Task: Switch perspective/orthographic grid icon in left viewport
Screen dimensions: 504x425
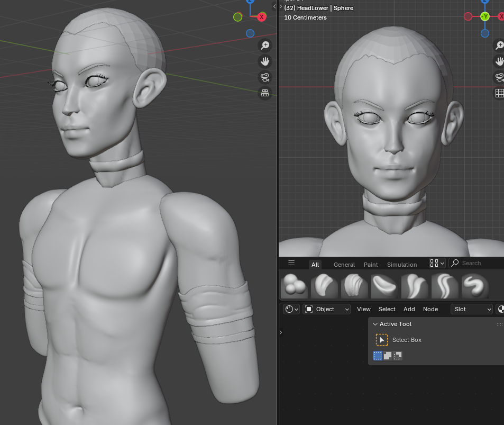Action: click(265, 93)
